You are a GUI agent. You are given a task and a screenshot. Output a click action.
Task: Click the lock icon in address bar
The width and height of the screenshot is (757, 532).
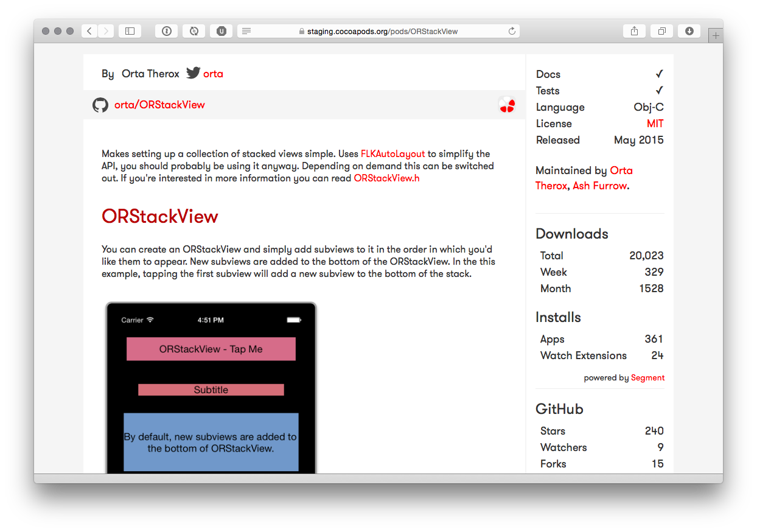(x=302, y=31)
